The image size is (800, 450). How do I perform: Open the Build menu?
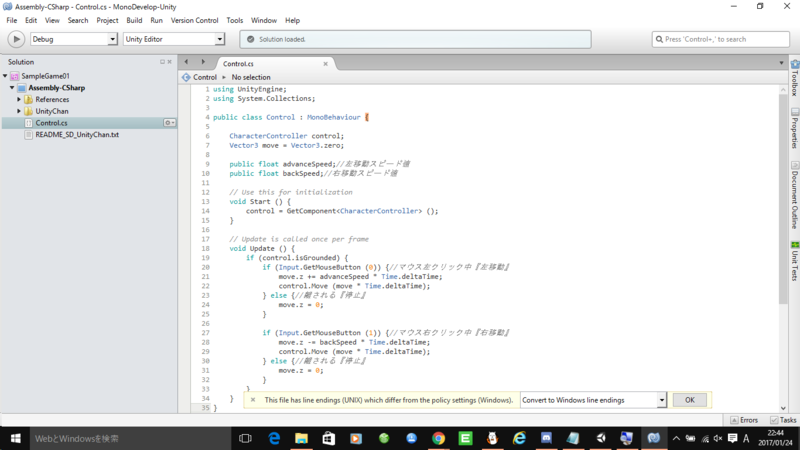pyautogui.click(x=134, y=20)
